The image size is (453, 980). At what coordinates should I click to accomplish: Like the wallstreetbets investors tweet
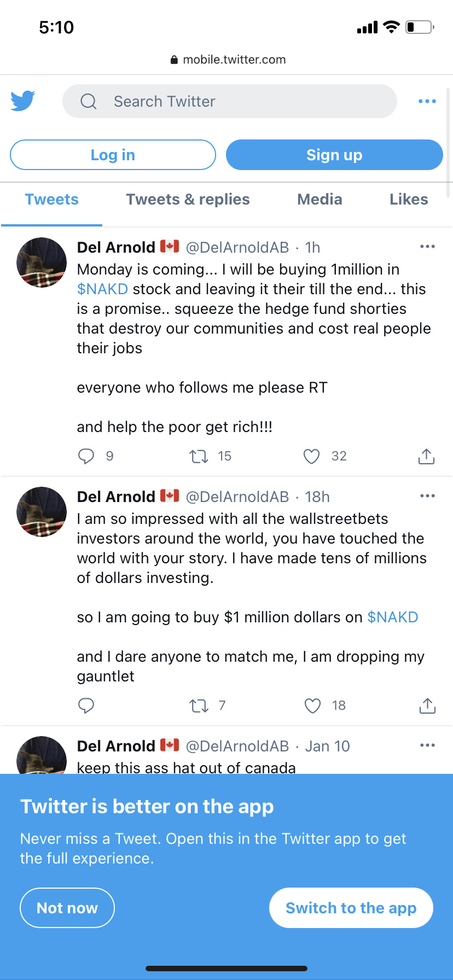[x=312, y=705]
